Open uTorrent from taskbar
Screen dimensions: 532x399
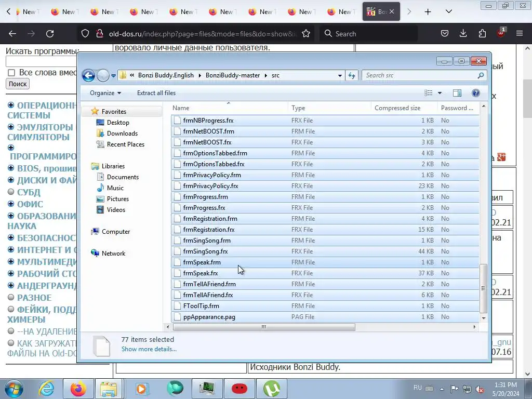click(271, 389)
